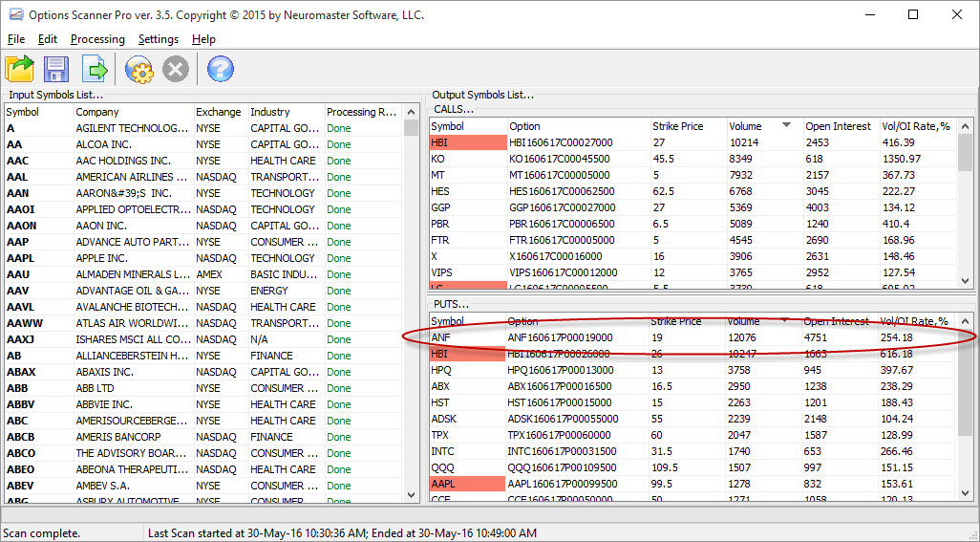
Task: Toggle sort arrow on CALLS Volume header
Action: [x=786, y=125]
